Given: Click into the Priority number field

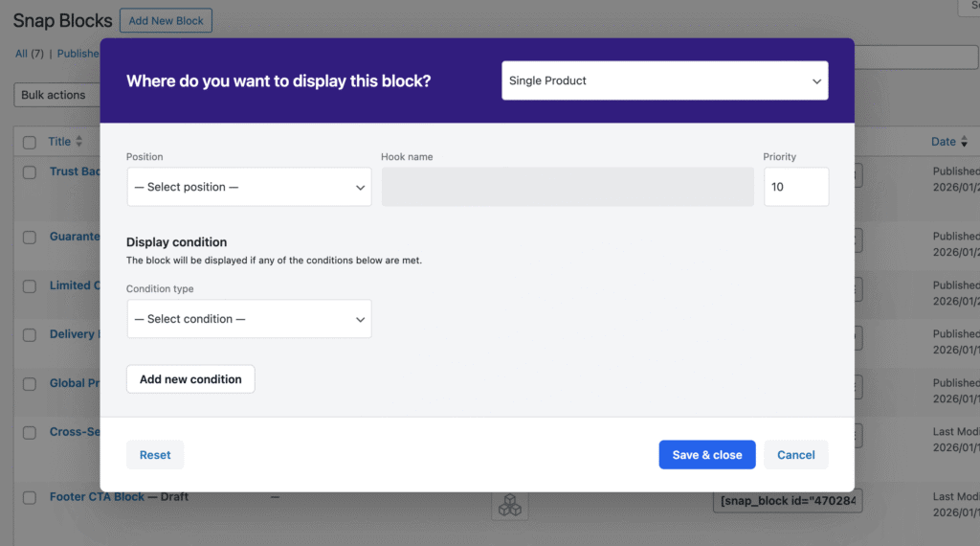Looking at the screenshot, I should pos(795,187).
